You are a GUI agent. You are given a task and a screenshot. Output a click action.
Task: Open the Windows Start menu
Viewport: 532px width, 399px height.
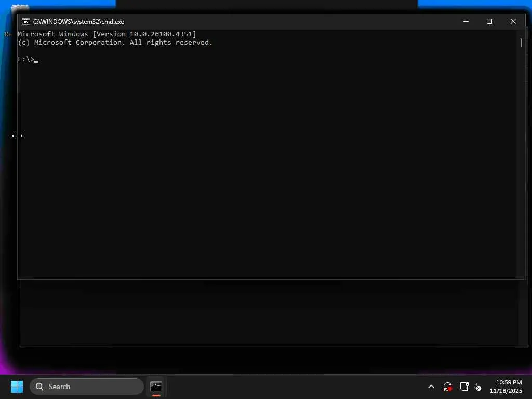click(17, 387)
